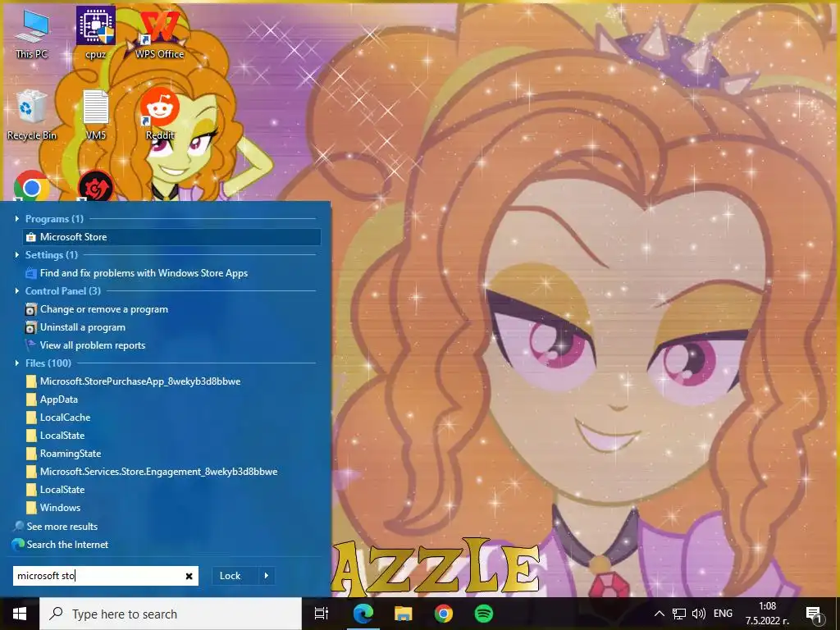
Task: Click the volume speaker tray icon
Action: pyautogui.click(x=699, y=614)
